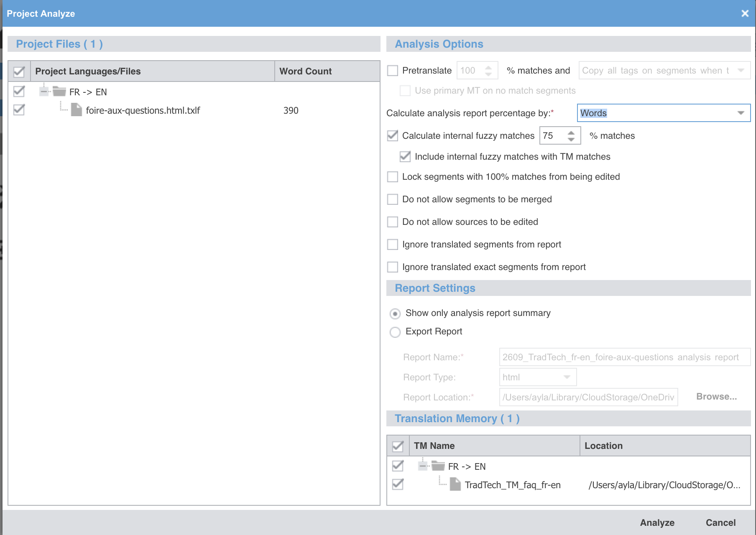Select the Export Report radio button
The width and height of the screenshot is (756, 535).
tap(395, 332)
